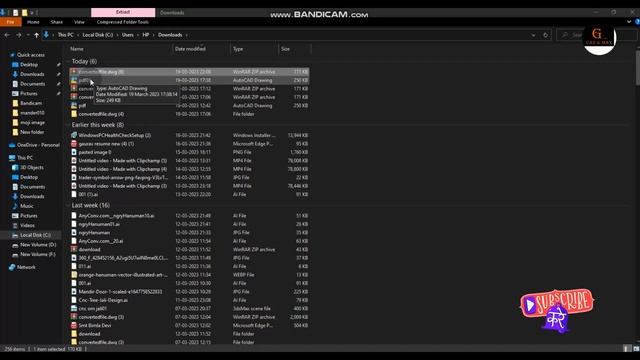
Task: Click the Videos folder icon in sidebar
Action: tap(15, 225)
